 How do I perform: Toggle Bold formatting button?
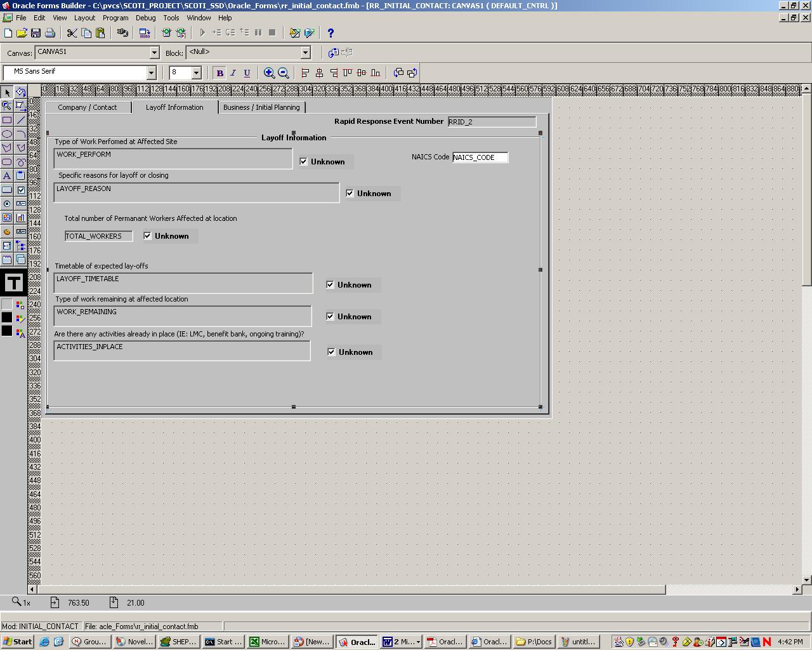219,73
